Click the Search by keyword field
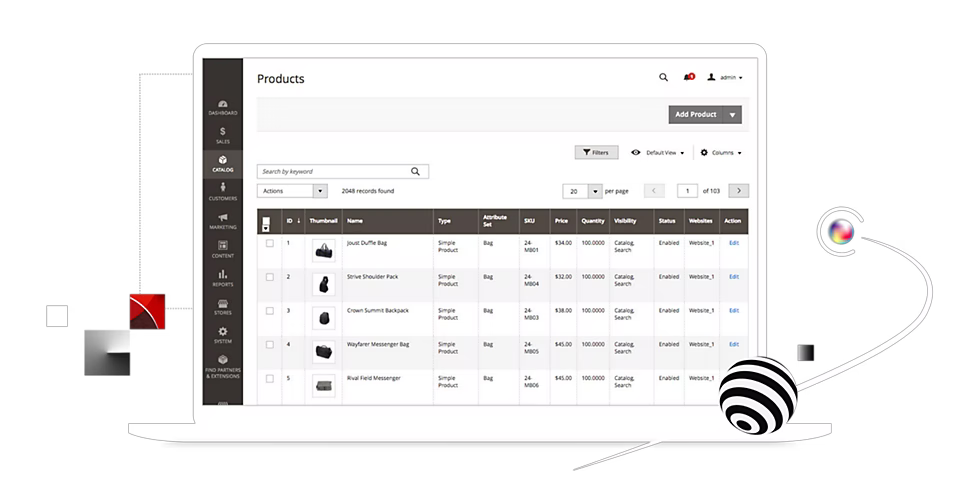Screen dimensions: 960x480 (333, 171)
